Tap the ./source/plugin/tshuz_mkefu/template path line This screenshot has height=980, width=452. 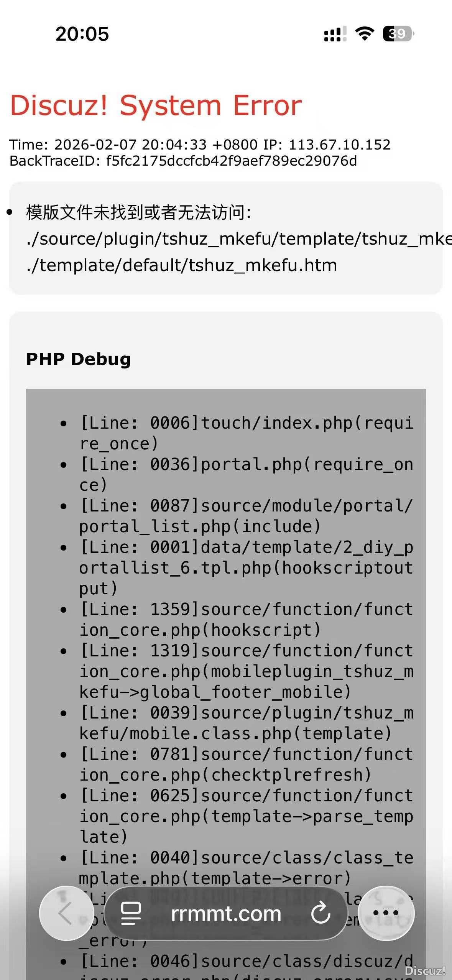(238, 239)
